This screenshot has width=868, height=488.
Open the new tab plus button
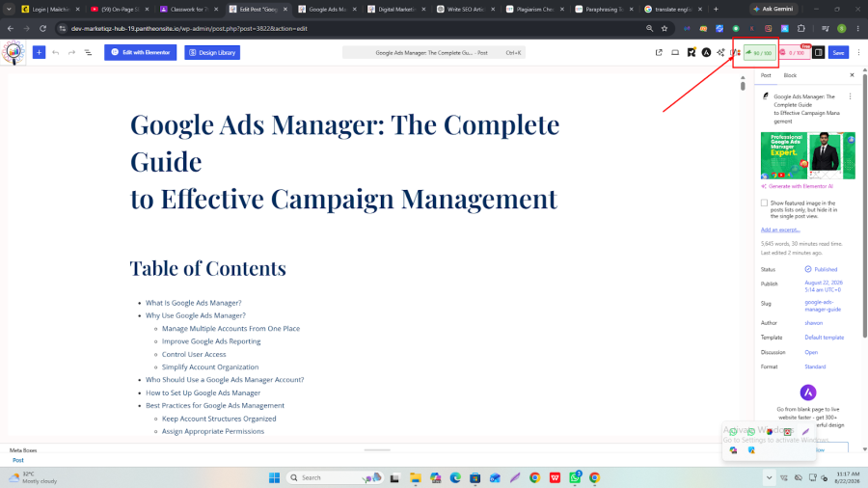(x=716, y=9)
